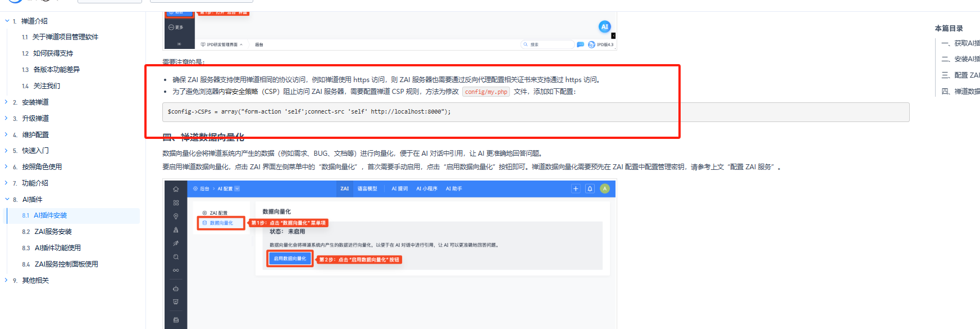Expand the 快速入门 chapter chevron
The image size is (980, 329).
click(x=7, y=150)
